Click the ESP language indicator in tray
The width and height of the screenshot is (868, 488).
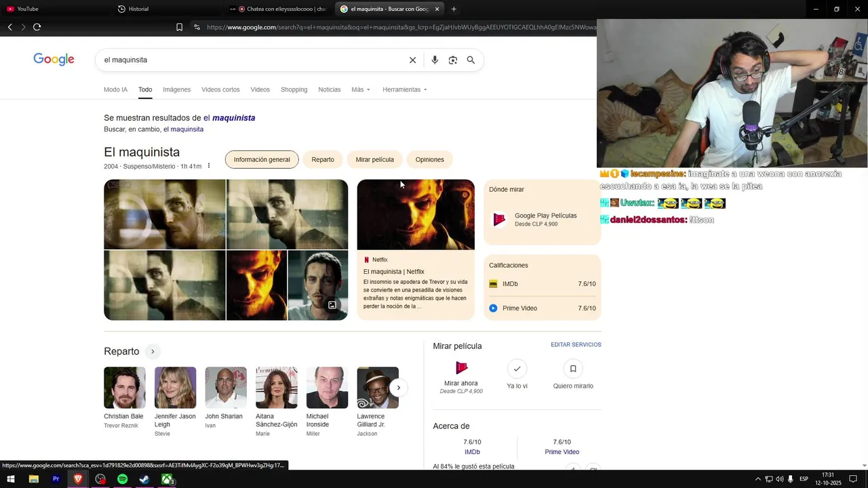click(804, 479)
